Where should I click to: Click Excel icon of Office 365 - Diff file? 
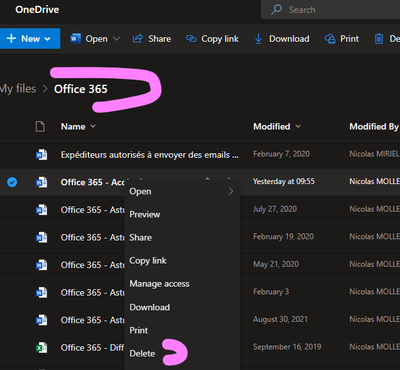click(41, 348)
